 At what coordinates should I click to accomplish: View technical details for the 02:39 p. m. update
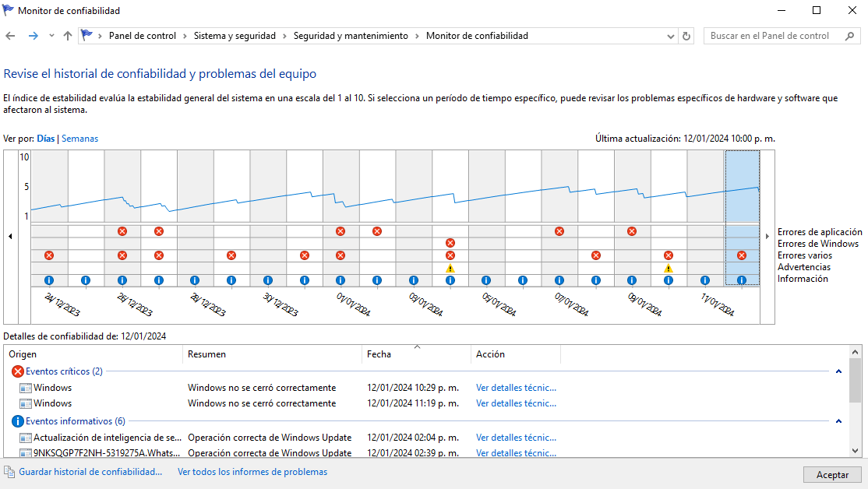pos(516,453)
